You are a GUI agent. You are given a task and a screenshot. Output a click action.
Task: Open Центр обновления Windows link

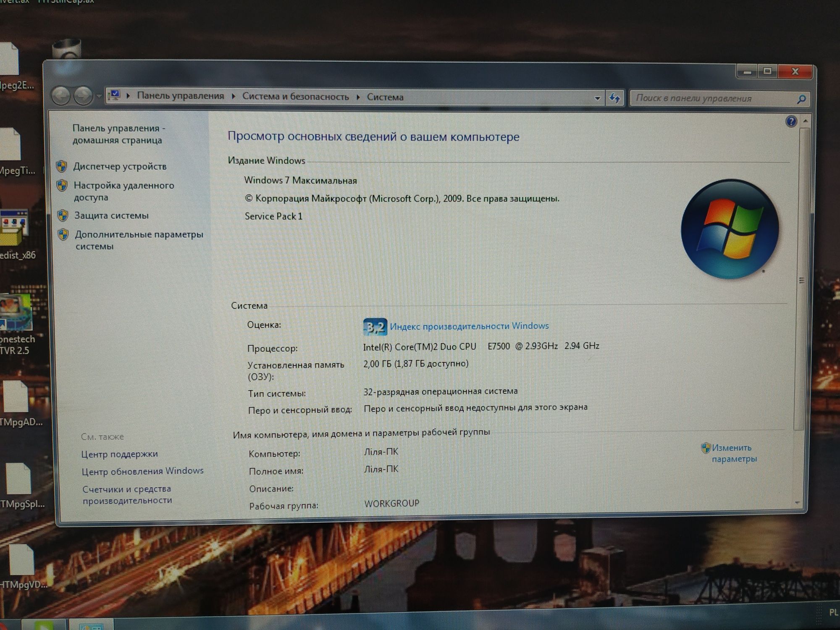click(x=143, y=471)
